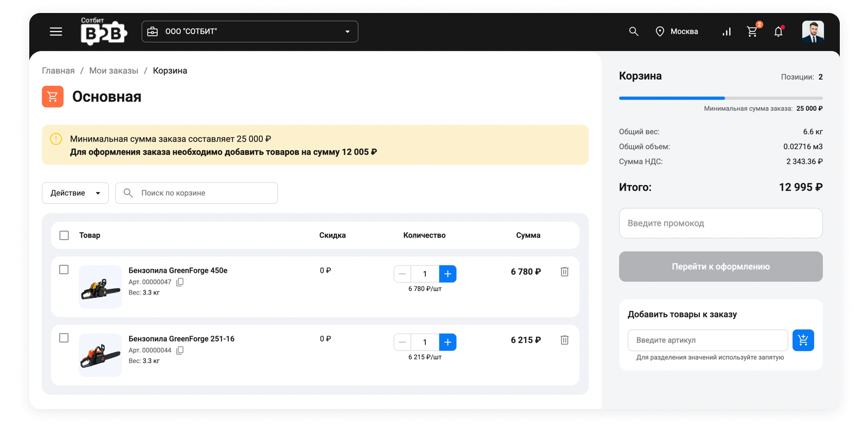
Task: Click the Количество column header
Action: pyautogui.click(x=424, y=235)
